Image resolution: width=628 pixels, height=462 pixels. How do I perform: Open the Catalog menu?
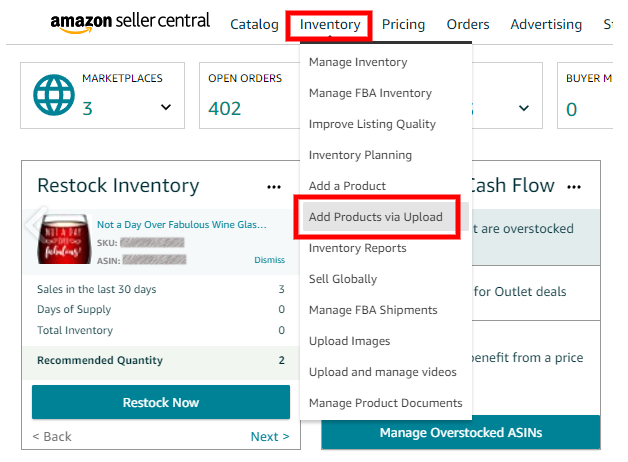(254, 24)
